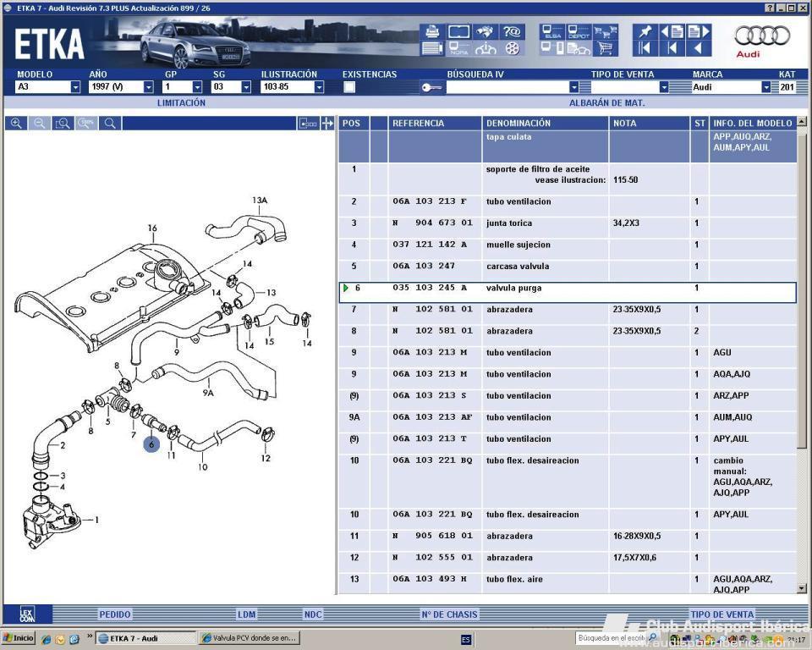
Task: Open the bottom TIPO DE VENTA tab
Action: (721, 614)
